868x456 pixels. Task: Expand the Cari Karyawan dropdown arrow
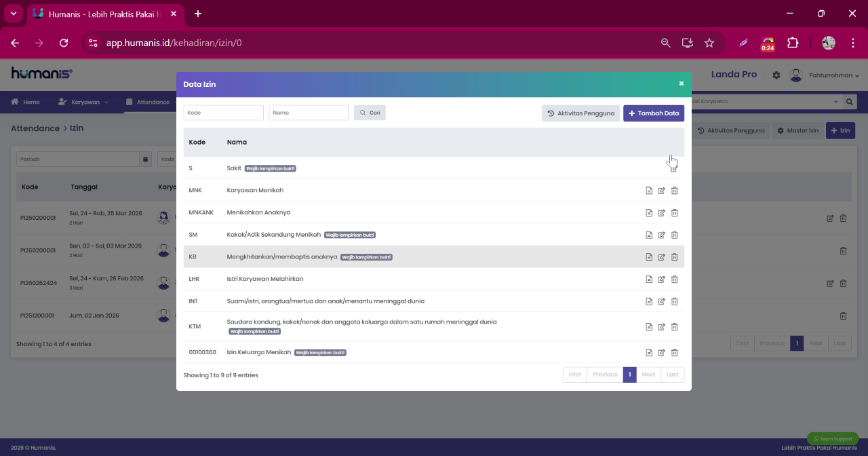click(x=835, y=102)
